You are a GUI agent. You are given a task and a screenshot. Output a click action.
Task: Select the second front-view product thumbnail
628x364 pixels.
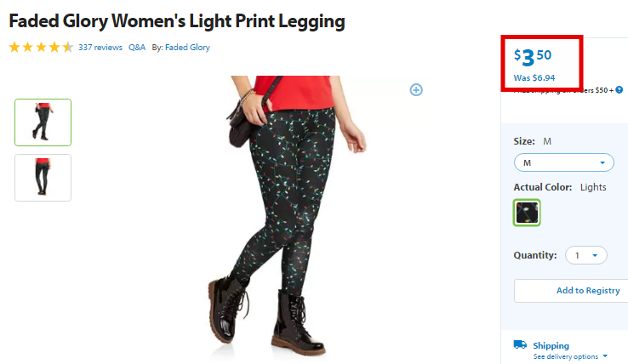[x=43, y=178]
